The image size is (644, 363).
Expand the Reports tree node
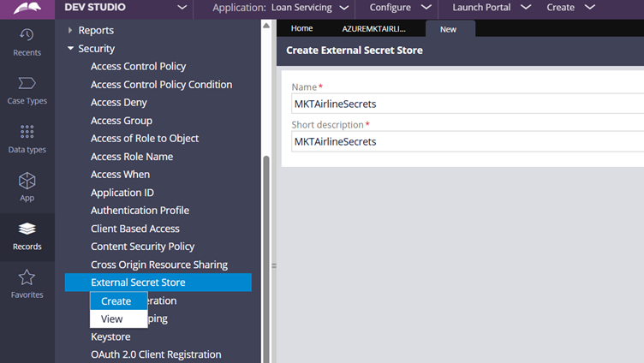coord(70,31)
